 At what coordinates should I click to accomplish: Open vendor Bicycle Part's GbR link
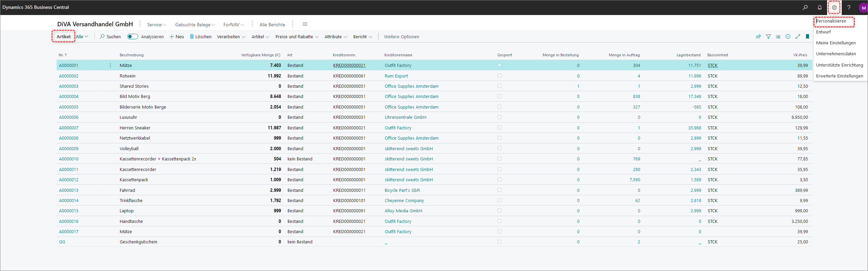402,190
